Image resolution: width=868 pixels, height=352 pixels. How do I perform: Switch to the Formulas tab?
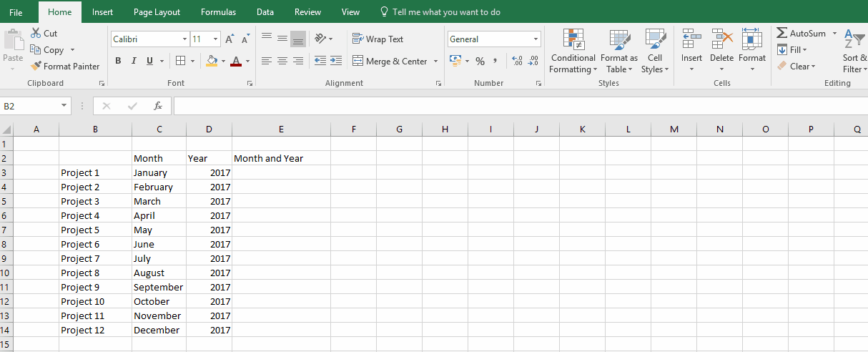pyautogui.click(x=218, y=12)
